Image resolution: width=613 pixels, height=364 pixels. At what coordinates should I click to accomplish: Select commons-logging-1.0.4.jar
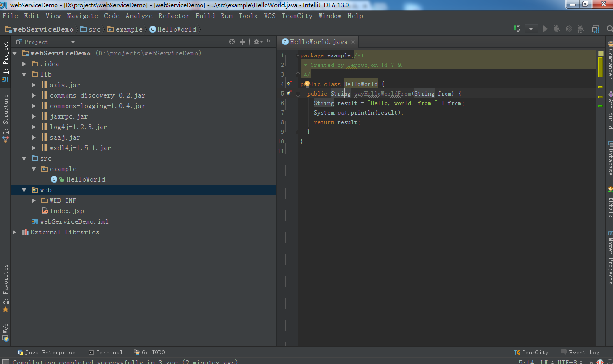pyautogui.click(x=93, y=106)
